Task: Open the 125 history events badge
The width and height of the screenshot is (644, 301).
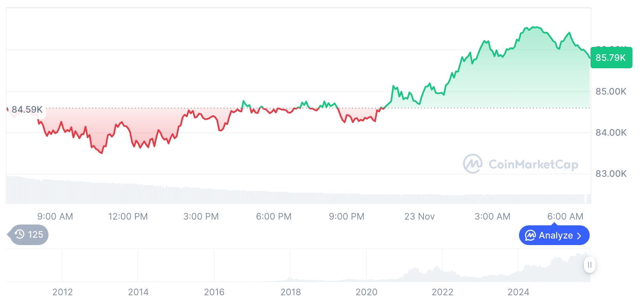Action: (x=29, y=235)
